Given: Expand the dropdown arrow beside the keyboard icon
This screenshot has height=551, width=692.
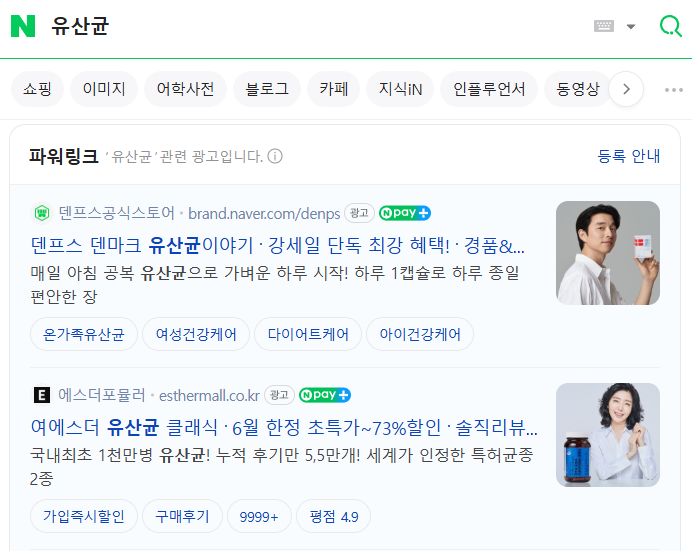Looking at the screenshot, I should (631, 26).
